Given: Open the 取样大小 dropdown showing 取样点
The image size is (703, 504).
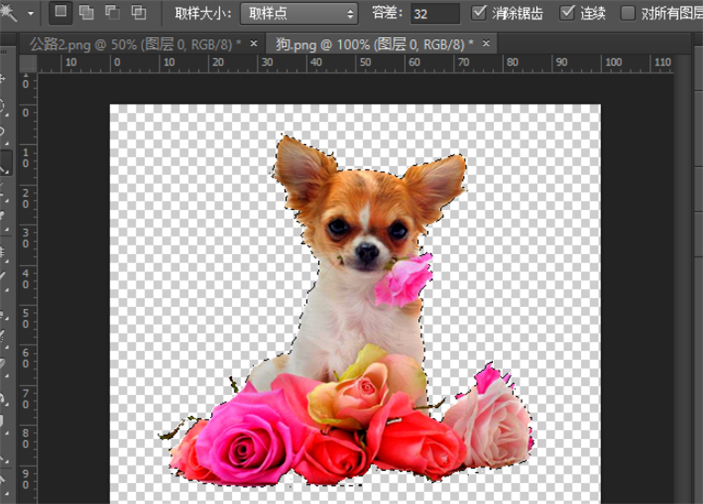Looking at the screenshot, I should point(299,13).
